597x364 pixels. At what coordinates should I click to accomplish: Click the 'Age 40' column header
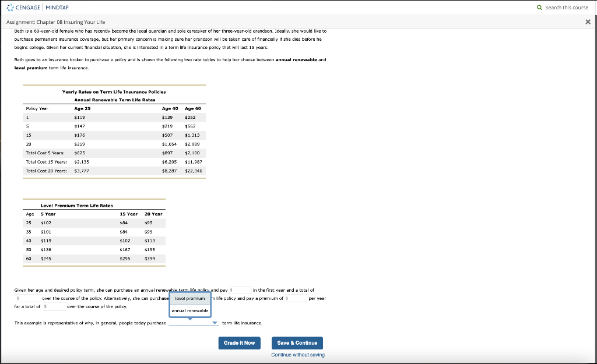pyautogui.click(x=170, y=108)
